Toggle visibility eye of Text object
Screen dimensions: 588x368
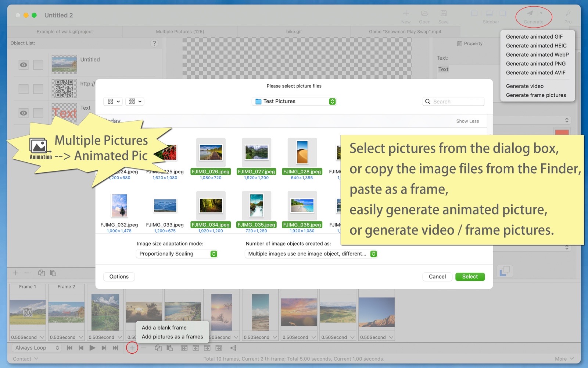point(24,113)
